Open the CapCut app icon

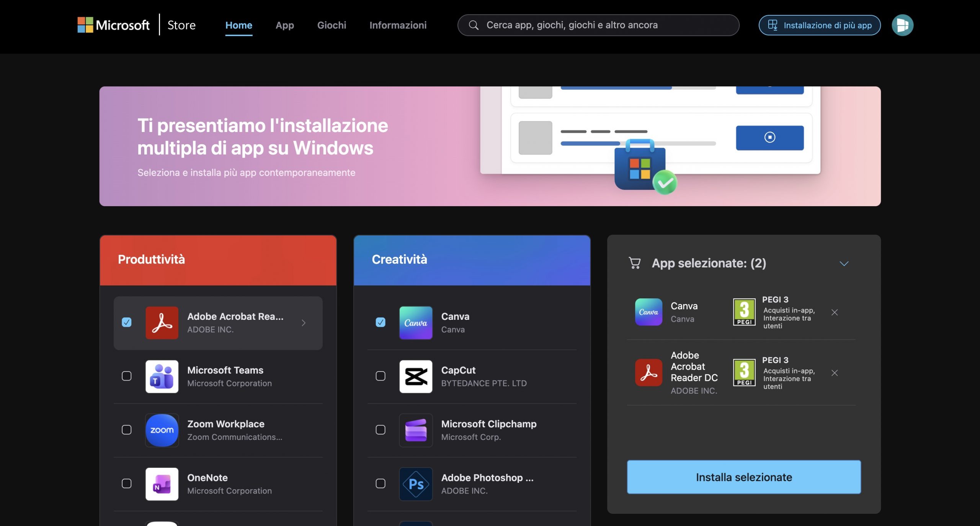coord(416,376)
